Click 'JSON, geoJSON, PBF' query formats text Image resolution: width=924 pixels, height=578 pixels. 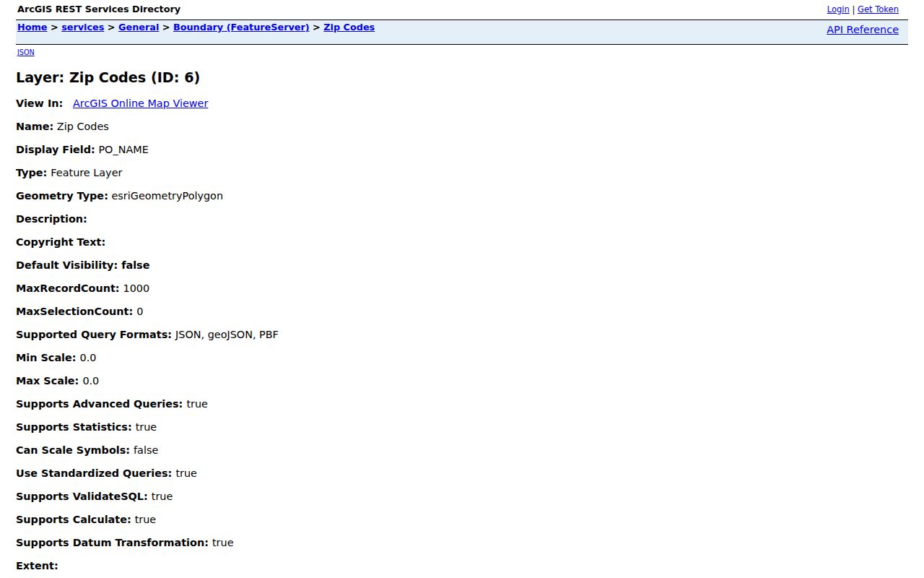[227, 335]
